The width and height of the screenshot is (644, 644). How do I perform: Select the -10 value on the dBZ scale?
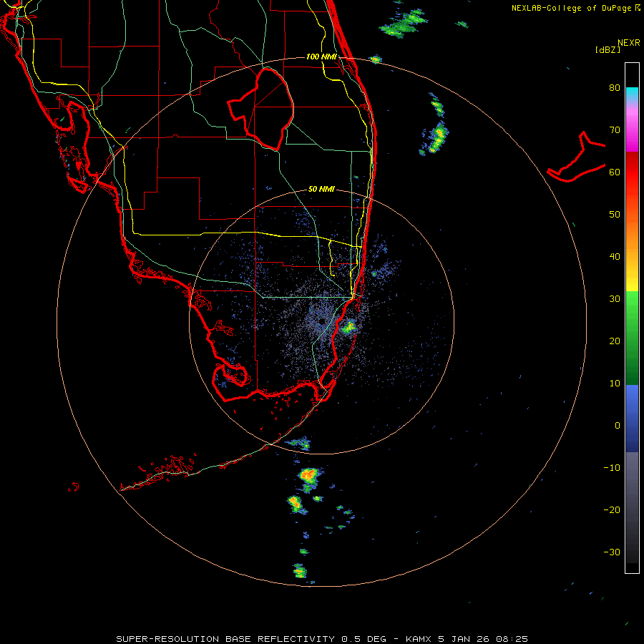(612, 467)
